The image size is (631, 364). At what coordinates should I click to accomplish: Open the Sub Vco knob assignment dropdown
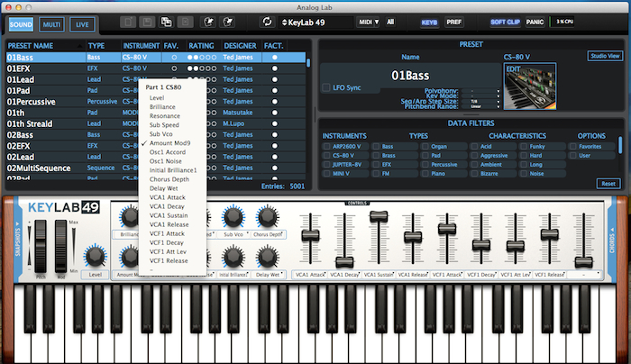233,234
